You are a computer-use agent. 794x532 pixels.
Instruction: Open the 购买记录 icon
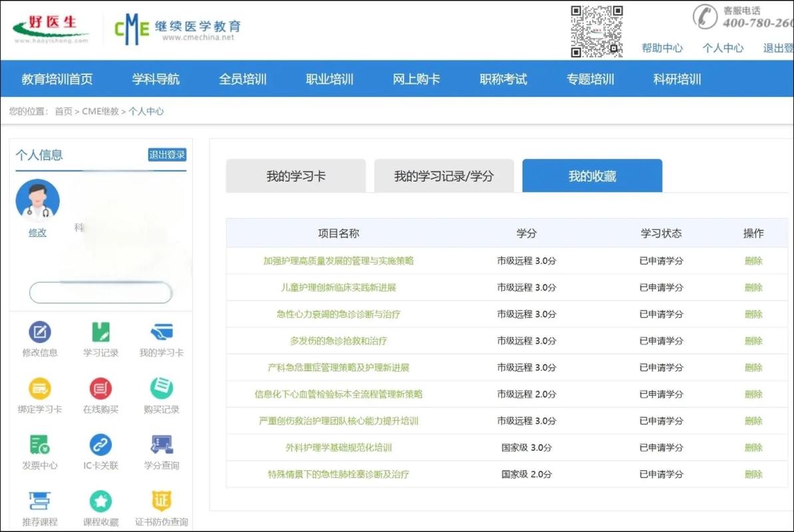pyautogui.click(x=162, y=388)
